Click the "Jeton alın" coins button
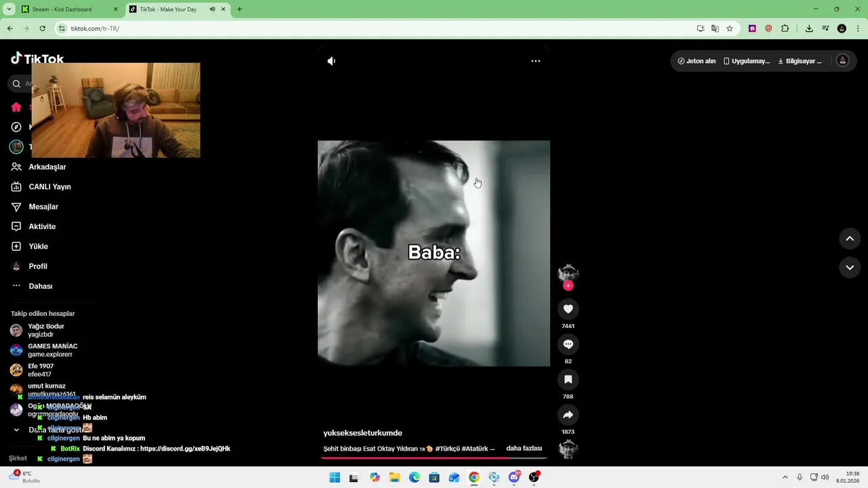Image resolution: width=868 pixels, height=488 pixels. (x=696, y=61)
